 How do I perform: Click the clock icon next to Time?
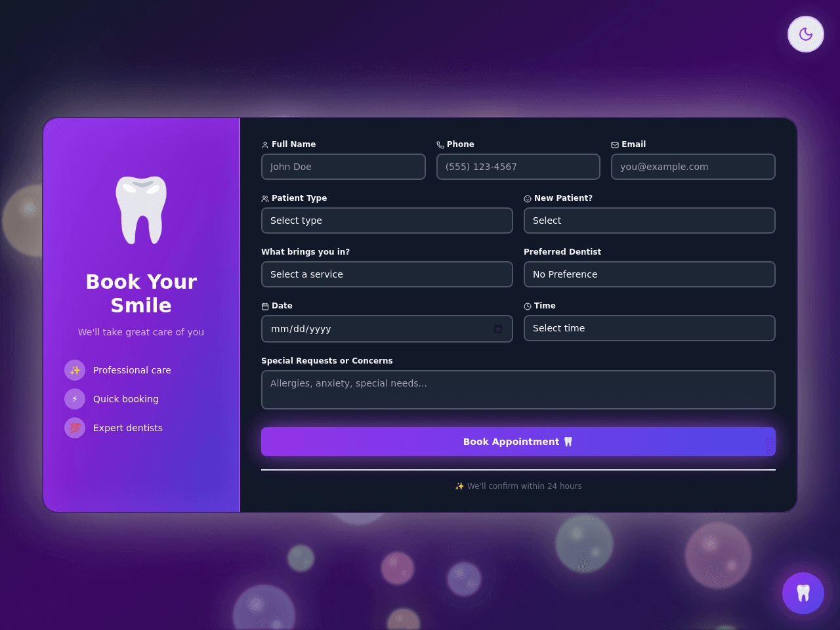pos(528,306)
